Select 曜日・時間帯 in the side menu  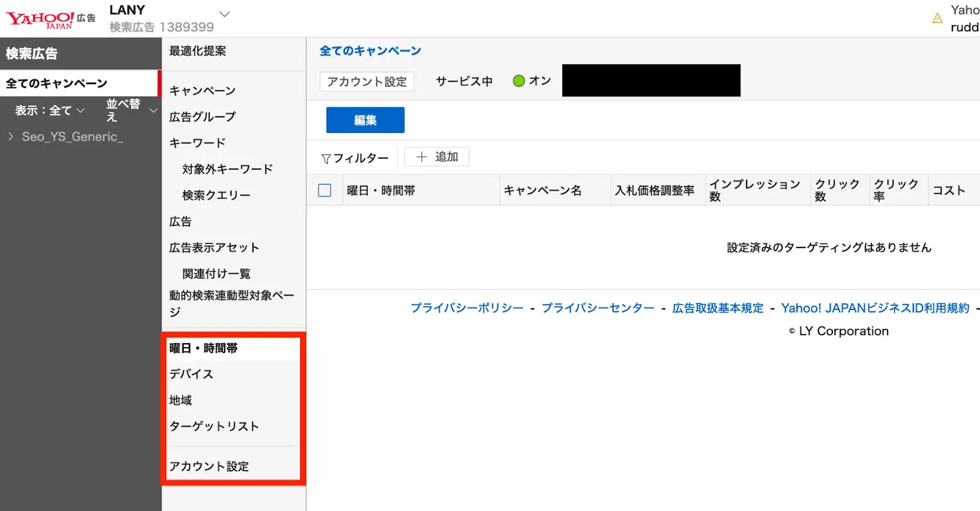203,348
